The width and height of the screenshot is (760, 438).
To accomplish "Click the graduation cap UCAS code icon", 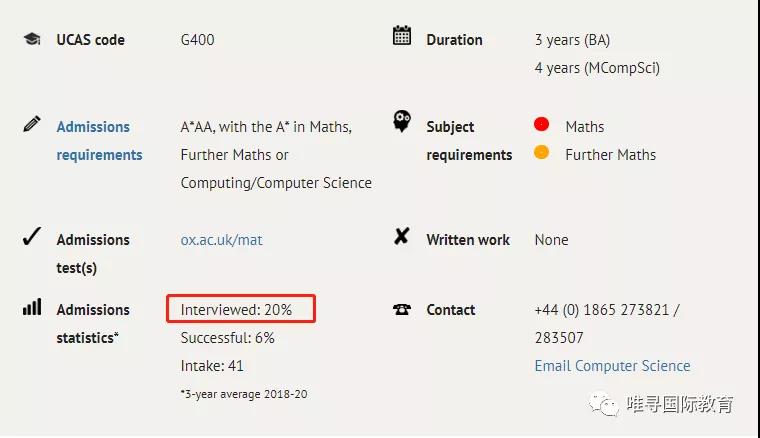I will pos(32,39).
